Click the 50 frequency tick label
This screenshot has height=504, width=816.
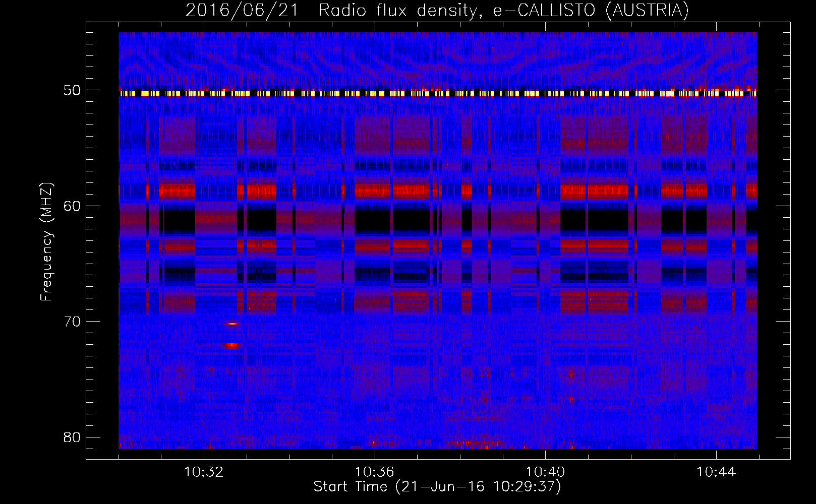click(72, 91)
